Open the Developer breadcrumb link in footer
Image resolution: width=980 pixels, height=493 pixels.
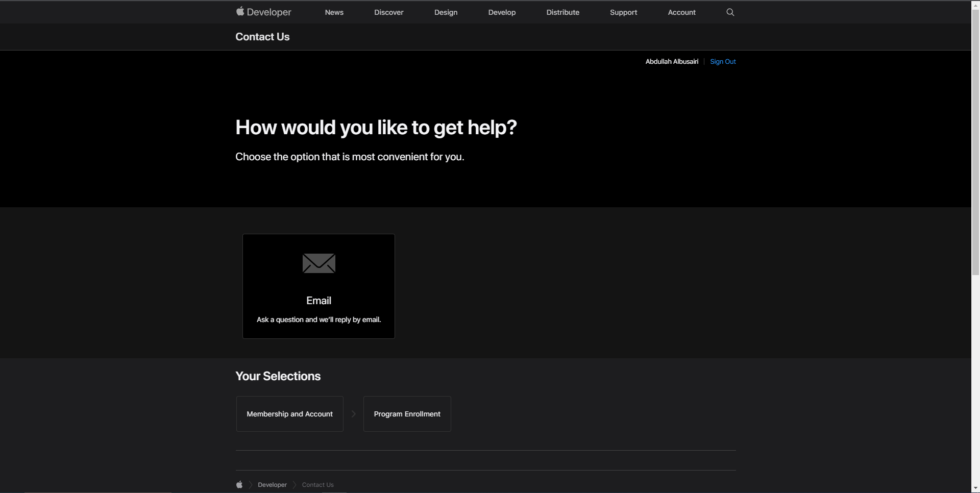click(272, 485)
